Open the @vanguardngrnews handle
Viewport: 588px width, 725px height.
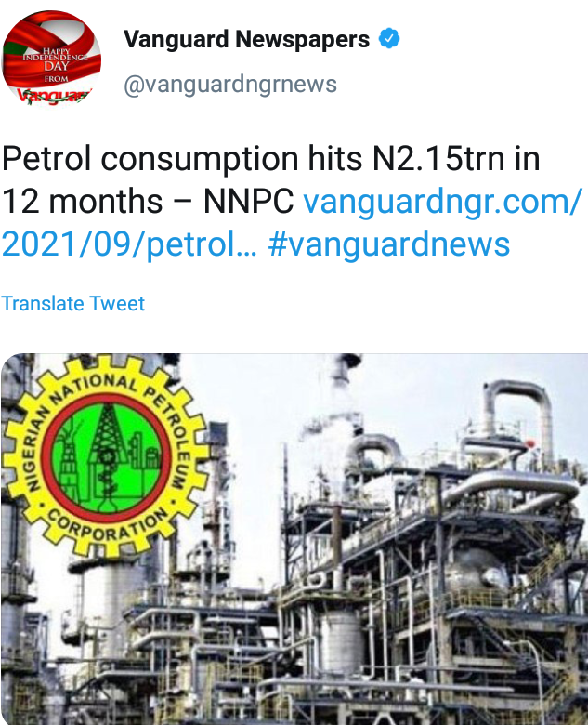pyautogui.click(x=230, y=85)
